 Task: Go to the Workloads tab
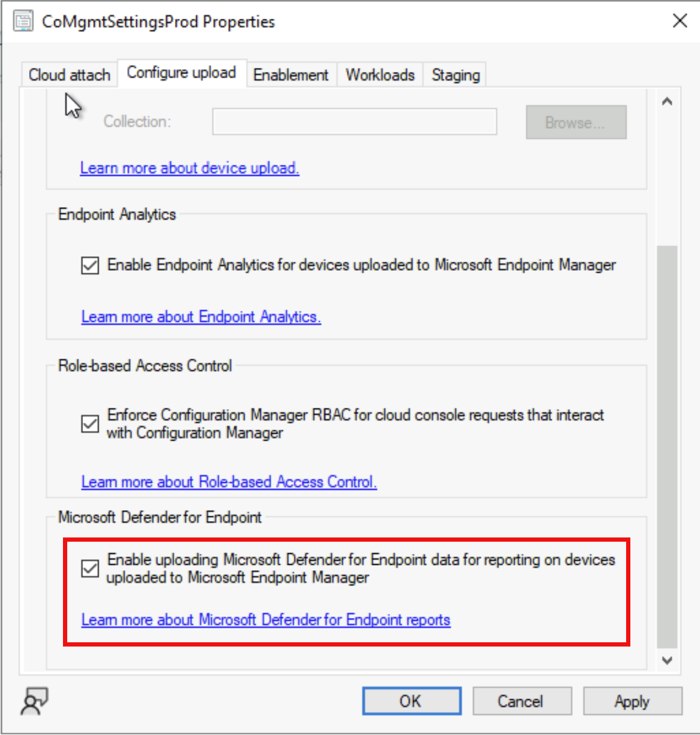[380, 75]
